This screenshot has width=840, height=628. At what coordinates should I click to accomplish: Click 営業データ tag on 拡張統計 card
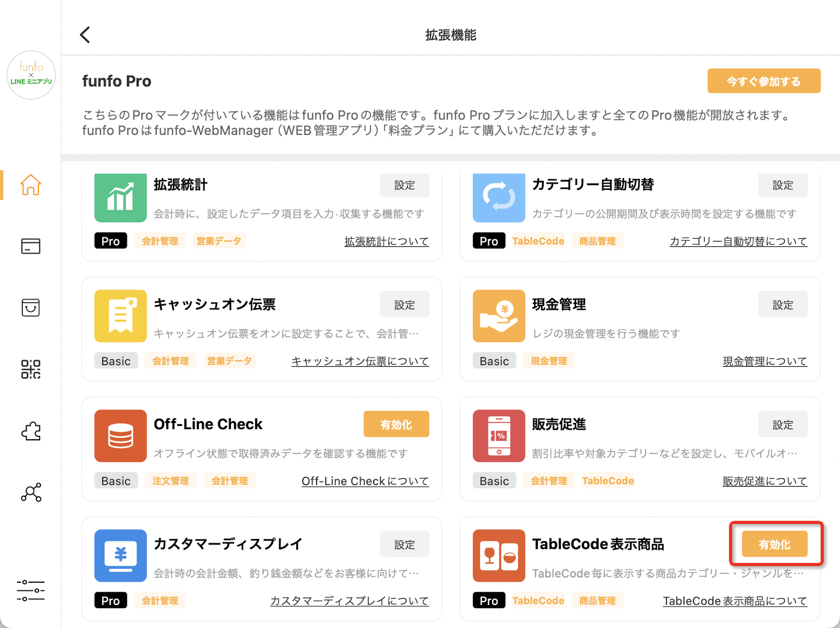pos(219,241)
